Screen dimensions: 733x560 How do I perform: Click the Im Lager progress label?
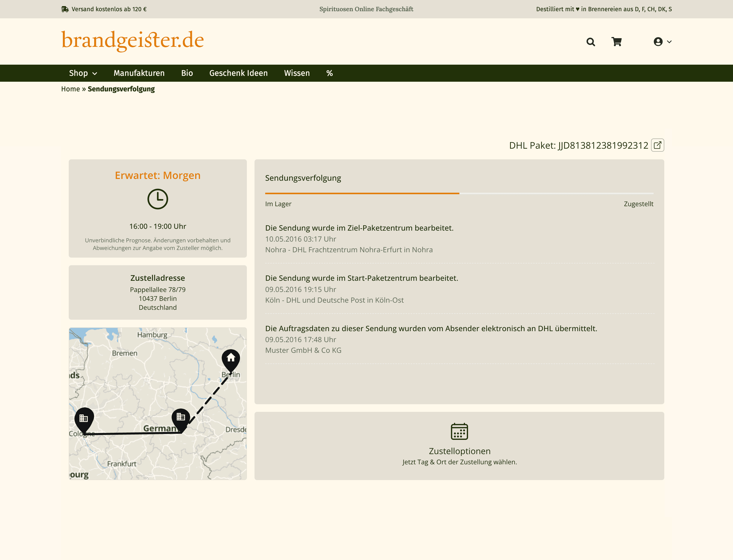tap(278, 204)
